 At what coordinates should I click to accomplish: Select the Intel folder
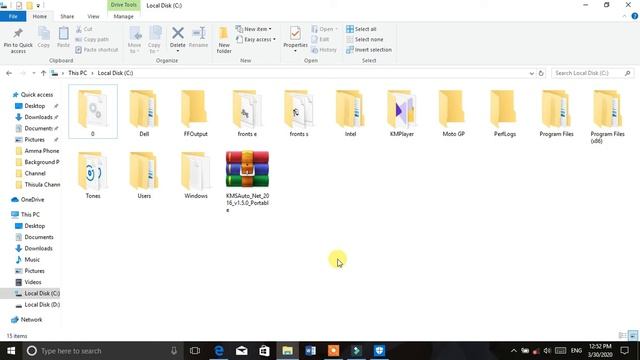click(x=350, y=112)
